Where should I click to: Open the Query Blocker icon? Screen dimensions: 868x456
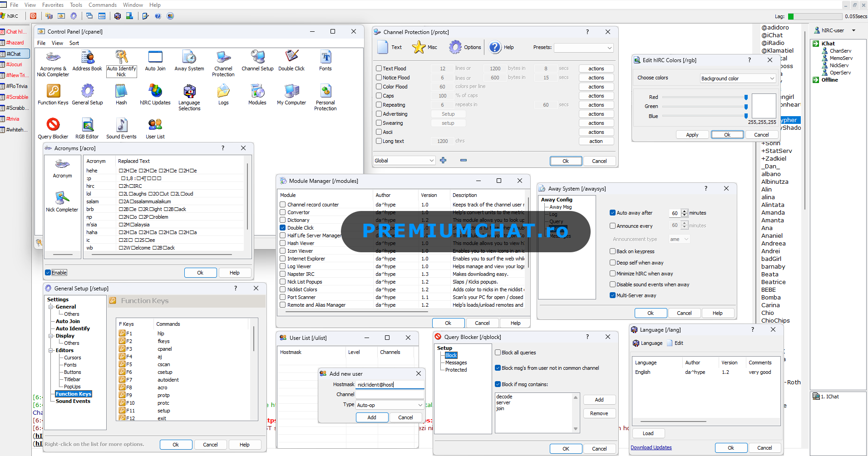(53, 129)
